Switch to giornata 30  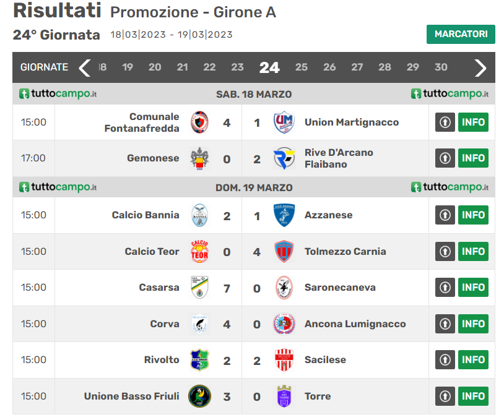coord(441,67)
